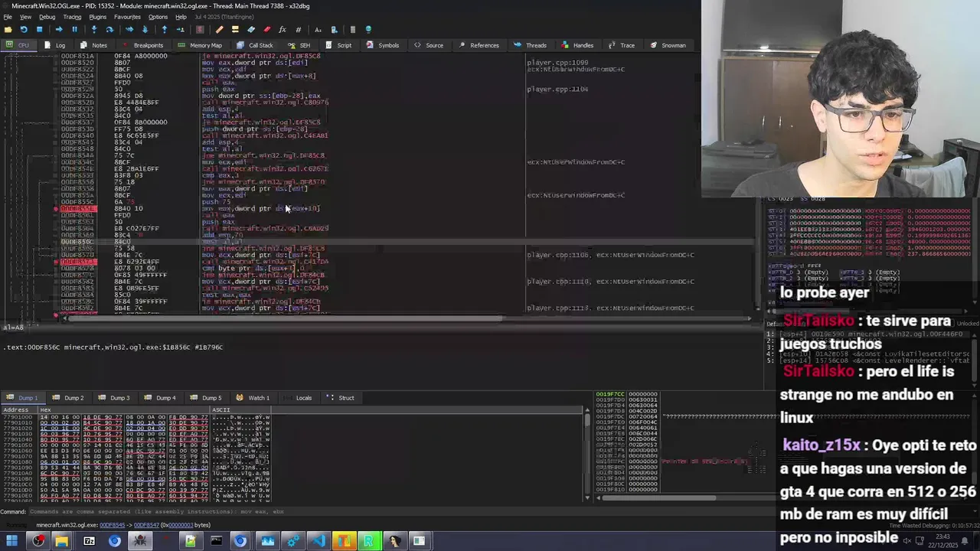Open the hash (#) variables icon
The width and height of the screenshot is (980, 551).
point(298,29)
